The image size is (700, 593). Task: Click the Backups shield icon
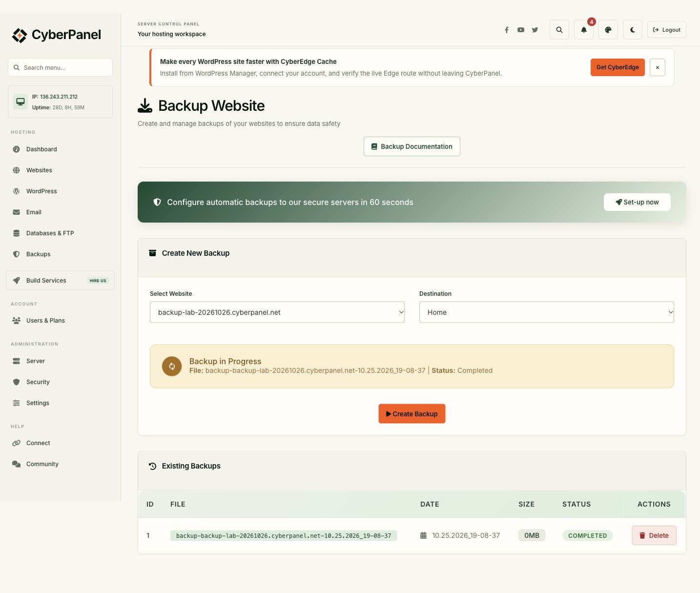pyautogui.click(x=17, y=254)
